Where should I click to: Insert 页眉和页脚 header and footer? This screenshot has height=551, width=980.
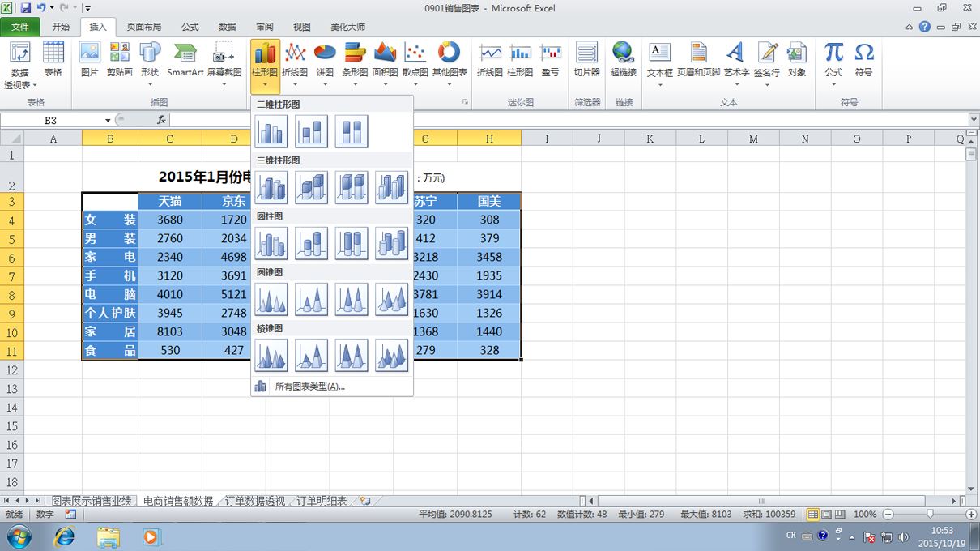(698, 60)
